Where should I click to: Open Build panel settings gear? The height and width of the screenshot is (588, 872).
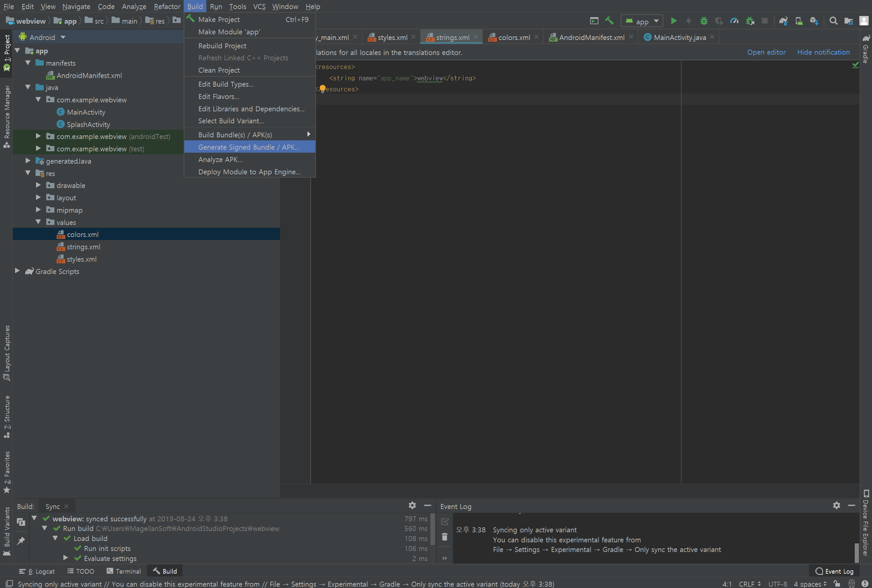412,505
